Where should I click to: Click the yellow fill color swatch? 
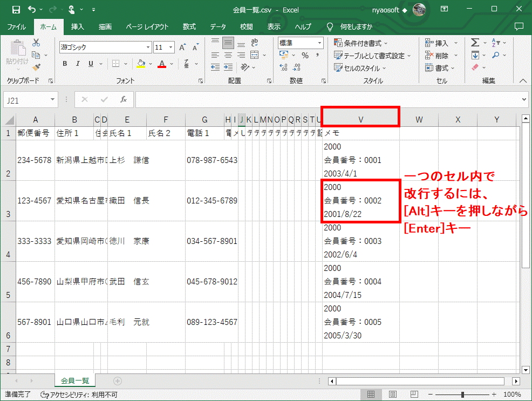(141, 64)
